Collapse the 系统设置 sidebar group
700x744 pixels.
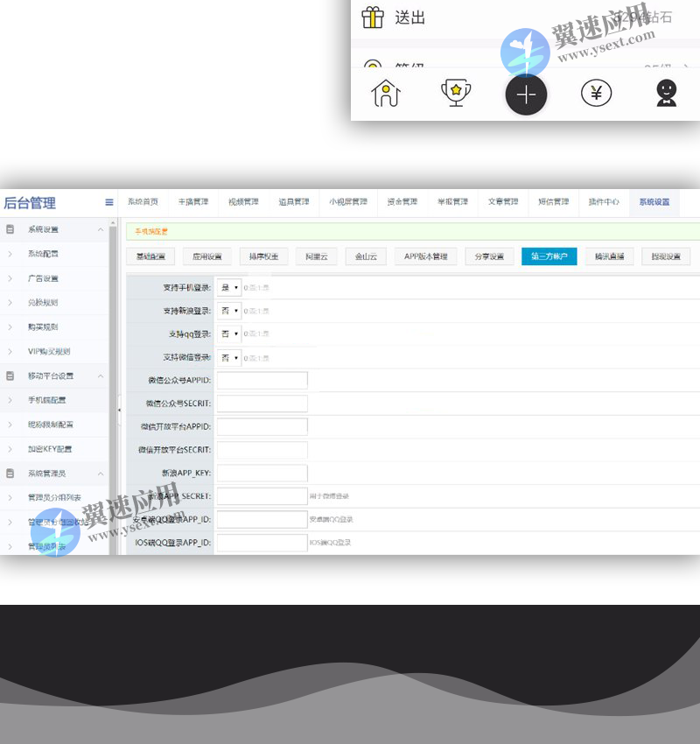click(99, 229)
